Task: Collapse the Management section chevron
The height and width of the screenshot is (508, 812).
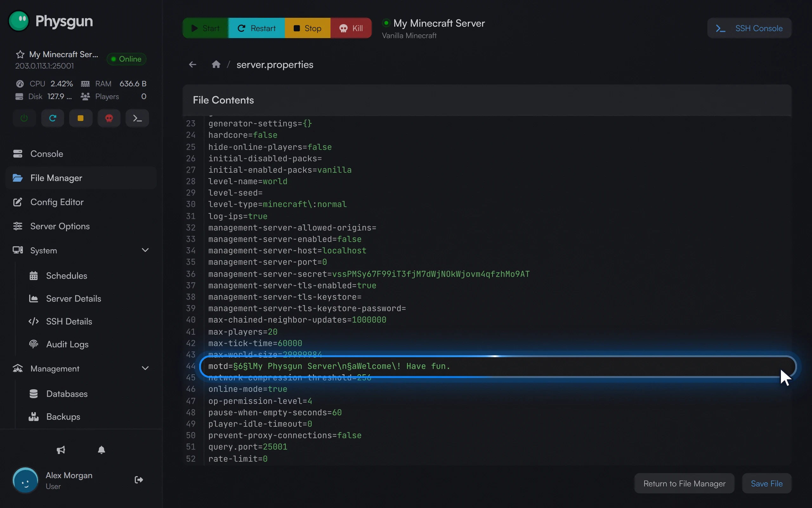Action: [x=145, y=369]
